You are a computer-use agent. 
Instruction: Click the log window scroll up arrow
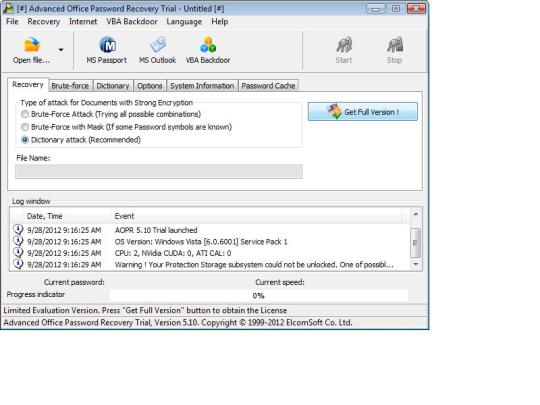click(x=416, y=214)
